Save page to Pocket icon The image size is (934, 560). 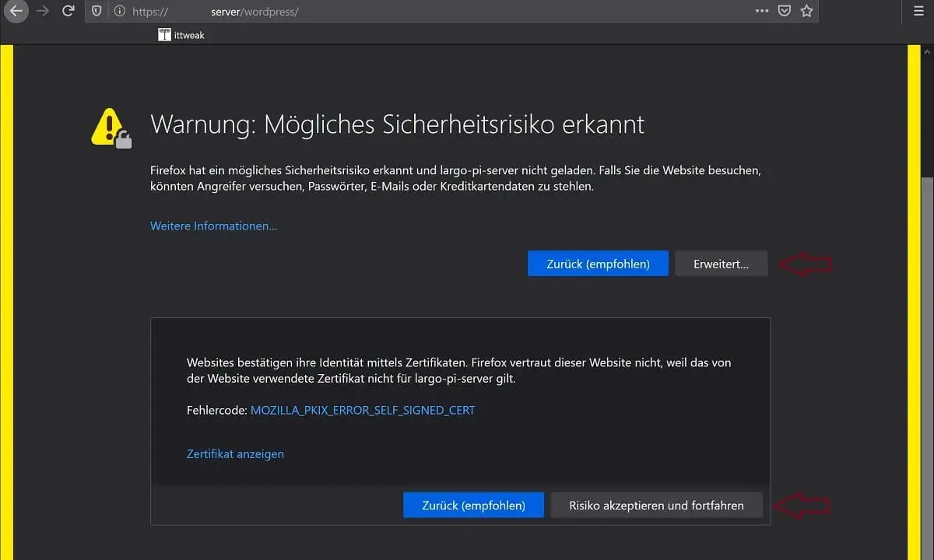pos(785,11)
